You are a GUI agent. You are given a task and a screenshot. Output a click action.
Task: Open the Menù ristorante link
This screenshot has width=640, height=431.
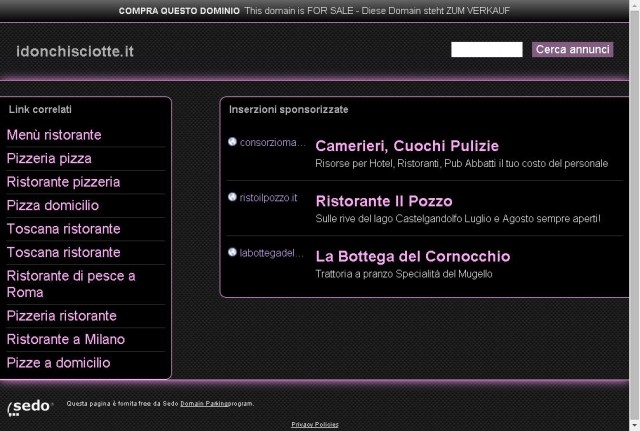tap(54, 135)
